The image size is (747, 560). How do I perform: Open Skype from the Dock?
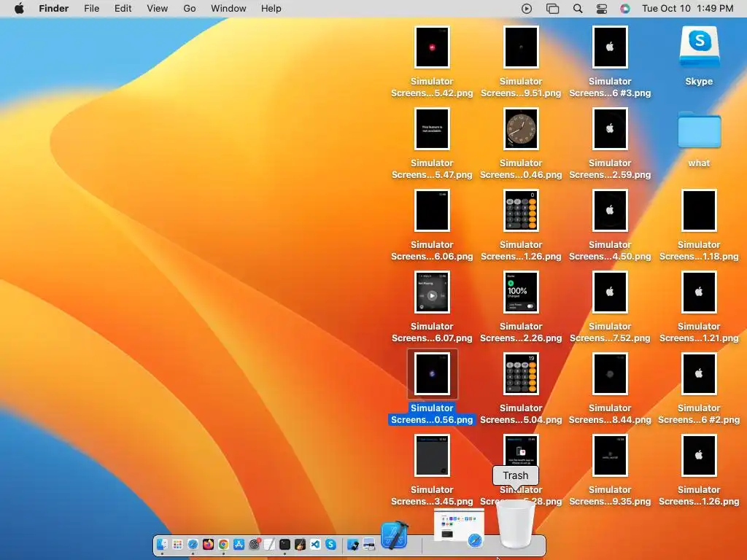coord(330,544)
